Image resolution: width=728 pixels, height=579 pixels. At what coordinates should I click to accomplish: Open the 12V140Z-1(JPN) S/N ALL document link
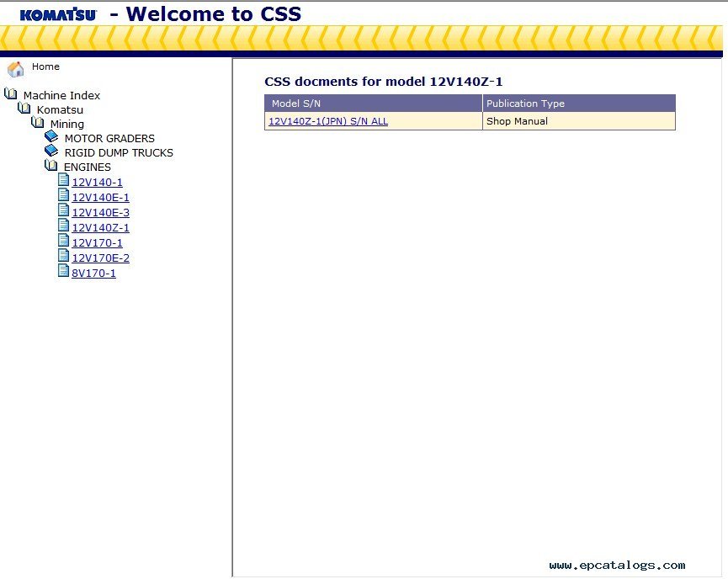tap(328, 121)
